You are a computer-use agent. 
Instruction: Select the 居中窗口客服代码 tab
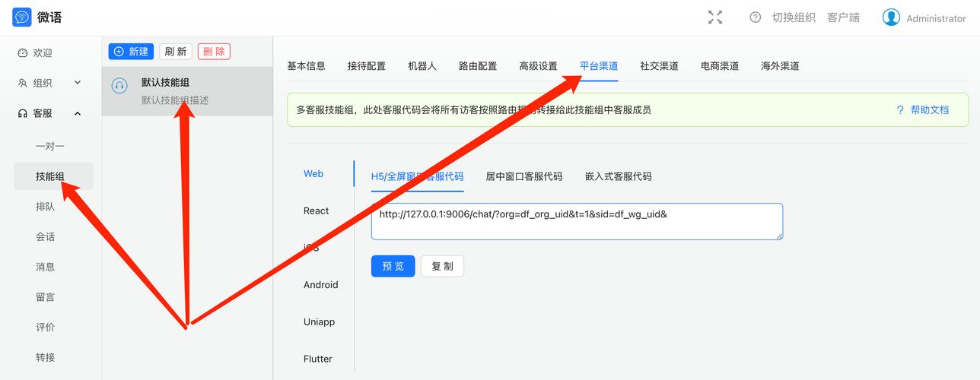(x=524, y=176)
